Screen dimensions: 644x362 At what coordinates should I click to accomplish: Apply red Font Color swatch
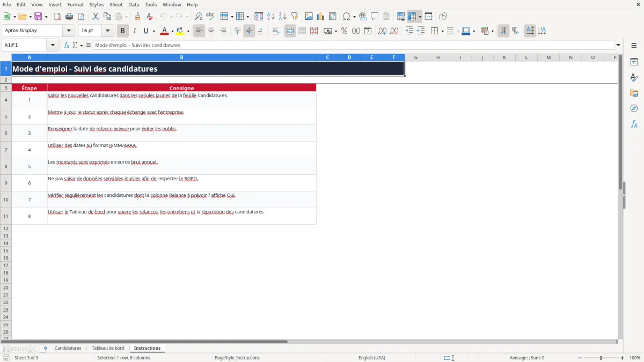pyautogui.click(x=164, y=31)
